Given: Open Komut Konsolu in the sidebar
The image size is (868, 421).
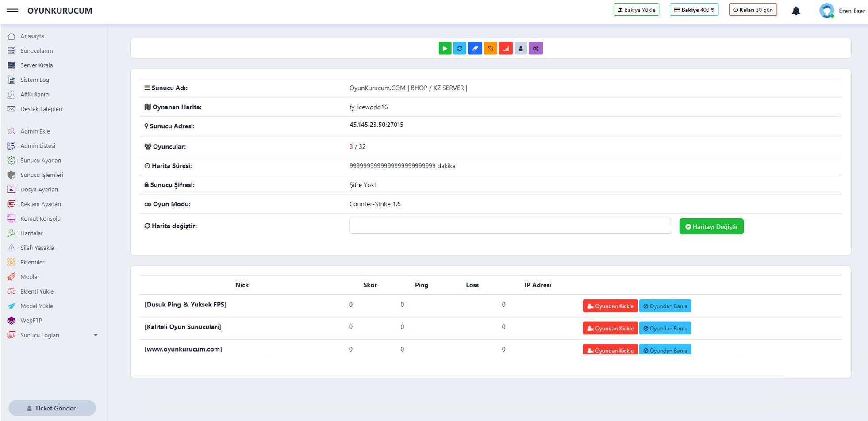Looking at the screenshot, I should tap(40, 218).
